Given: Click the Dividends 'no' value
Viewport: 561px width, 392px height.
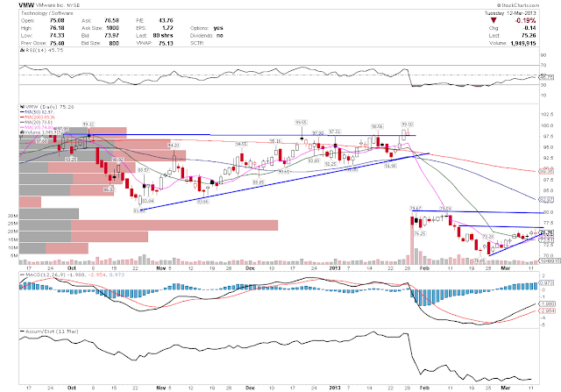Looking at the screenshot, I should [x=220, y=35].
